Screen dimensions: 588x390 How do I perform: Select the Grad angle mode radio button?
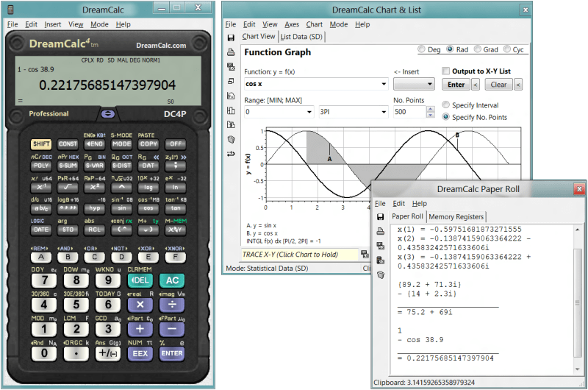[477, 49]
